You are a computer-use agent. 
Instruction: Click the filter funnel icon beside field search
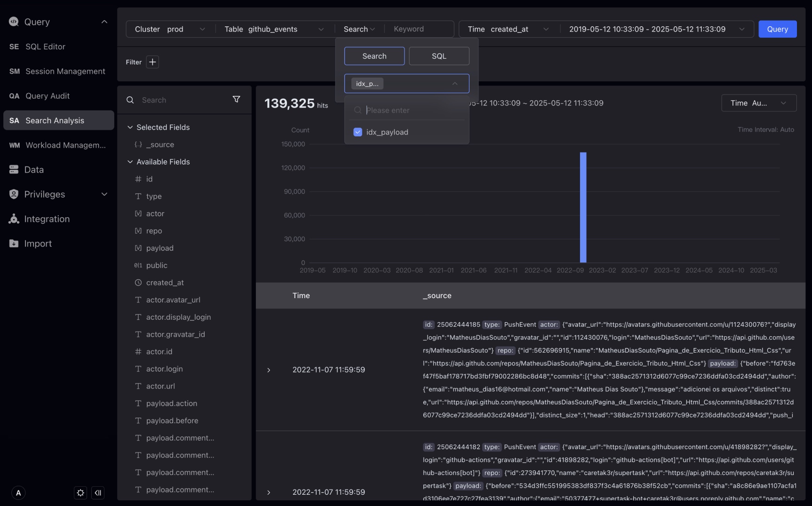pos(236,100)
